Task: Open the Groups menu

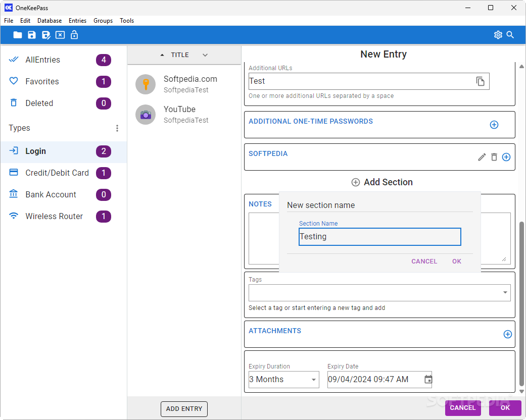Action: pyautogui.click(x=103, y=21)
